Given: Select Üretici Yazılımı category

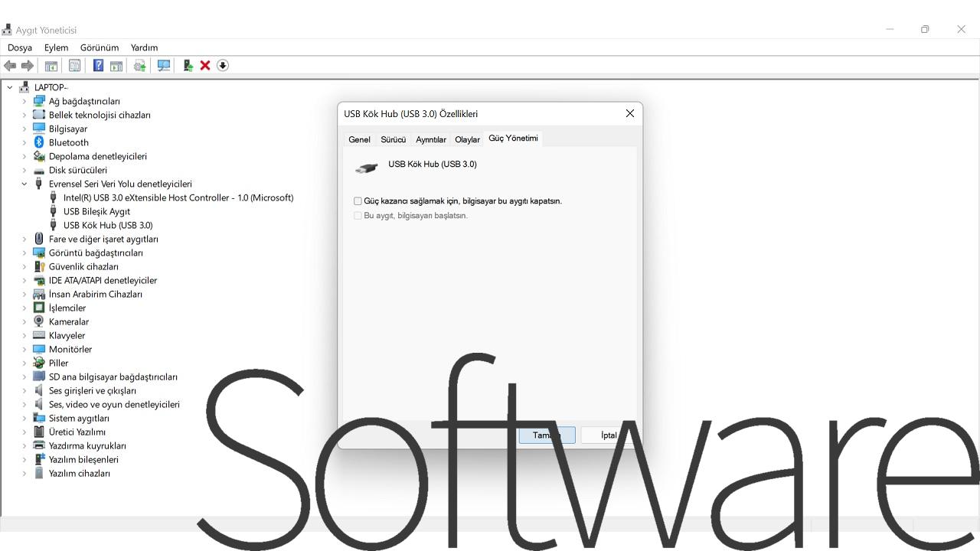Looking at the screenshot, I should [x=77, y=432].
